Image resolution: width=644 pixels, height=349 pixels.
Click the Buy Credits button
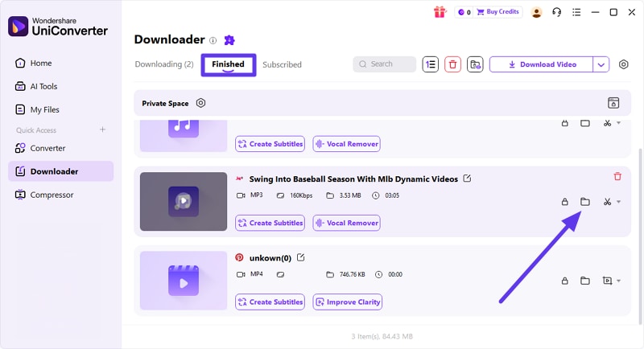497,12
